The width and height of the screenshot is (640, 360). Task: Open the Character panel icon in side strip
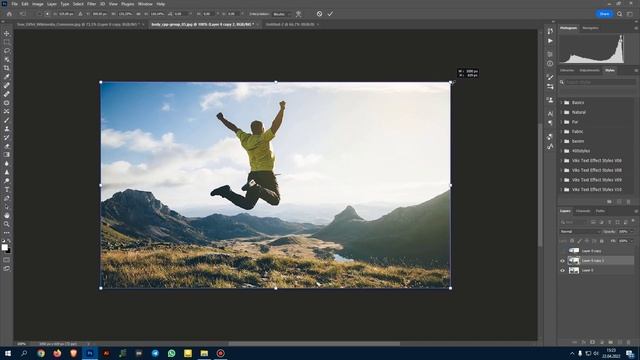[550, 114]
